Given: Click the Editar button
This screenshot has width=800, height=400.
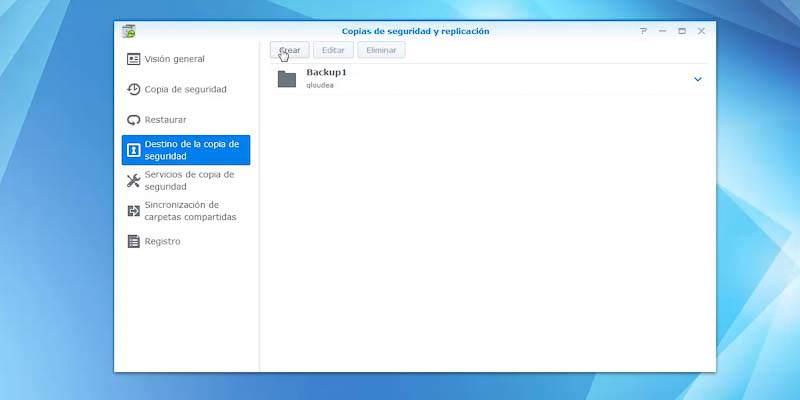Looking at the screenshot, I should [x=333, y=50].
